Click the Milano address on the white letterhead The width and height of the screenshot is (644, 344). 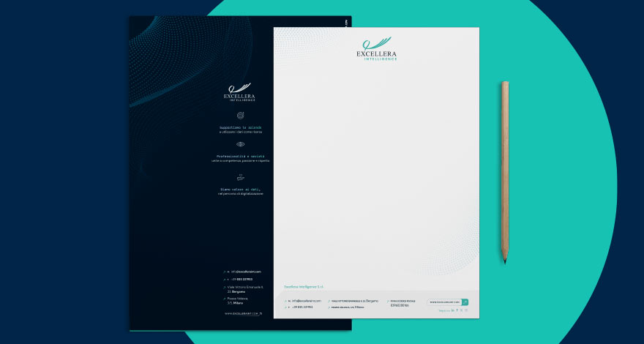348,307
